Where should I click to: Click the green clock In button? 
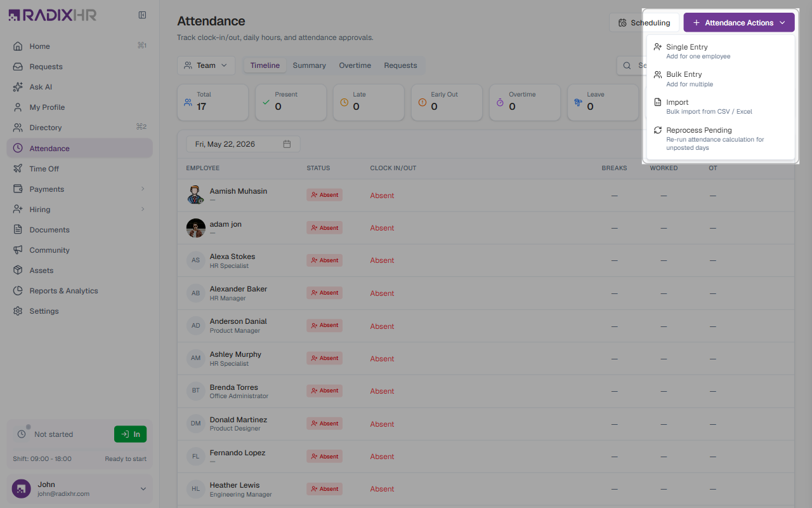pos(130,434)
